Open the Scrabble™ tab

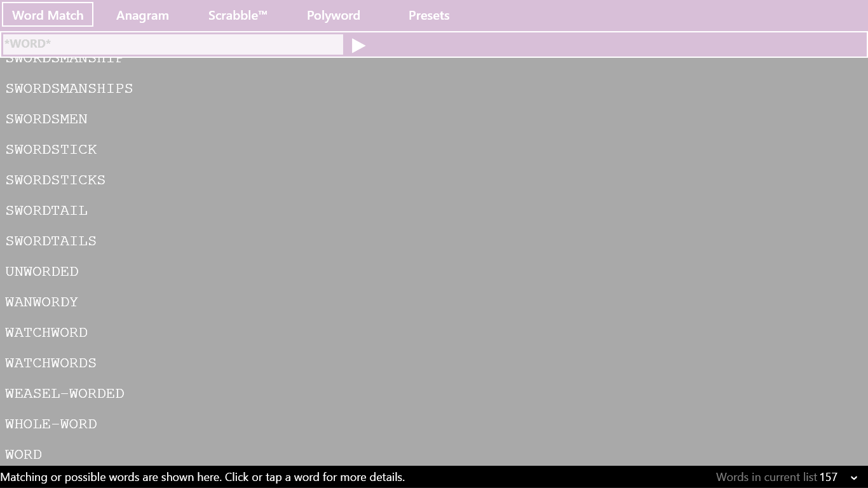[238, 15]
